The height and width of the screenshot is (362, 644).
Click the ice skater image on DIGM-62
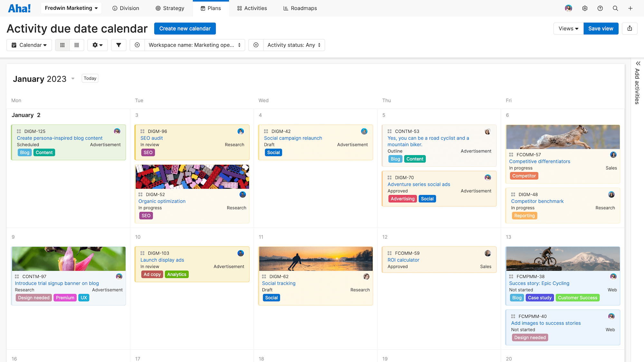click(316, 259)
